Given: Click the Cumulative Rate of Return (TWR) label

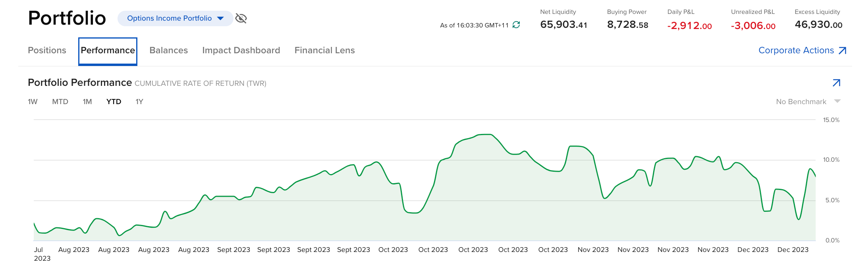Looking at the screenshot, I should pos(201,83).
